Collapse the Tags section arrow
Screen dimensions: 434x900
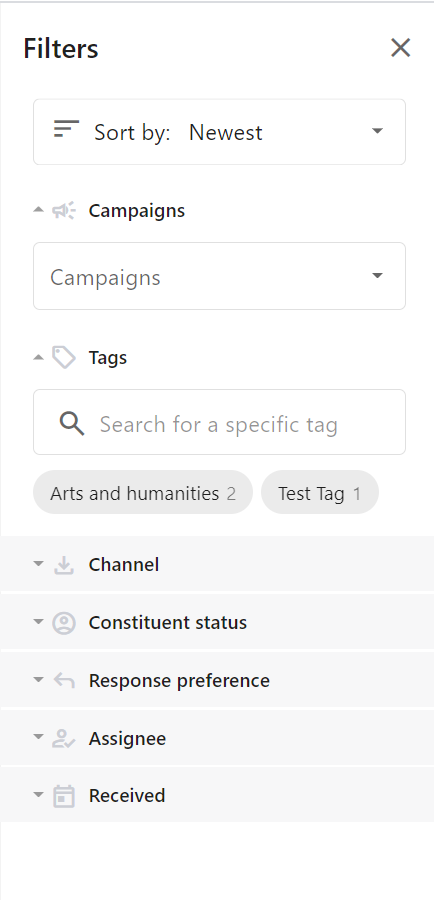click(x=38, y=357)
